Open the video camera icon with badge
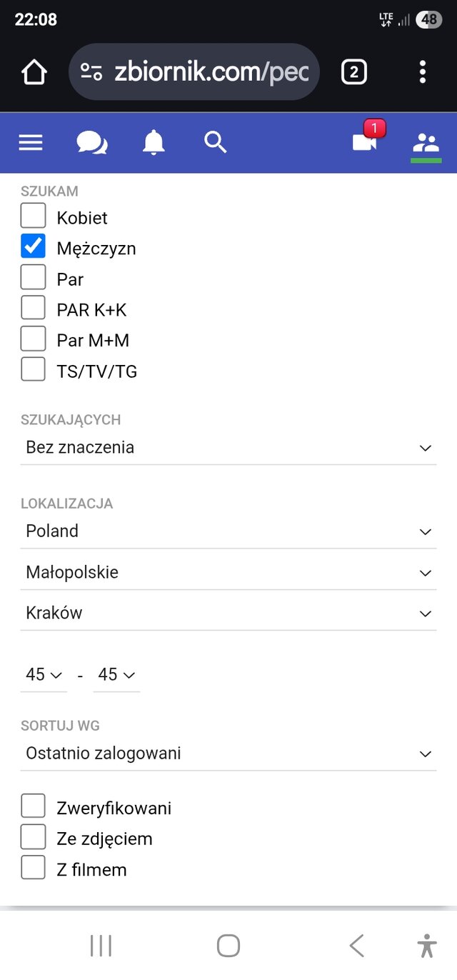Screen dimensions: 457x980 click(x=365, y=142)
